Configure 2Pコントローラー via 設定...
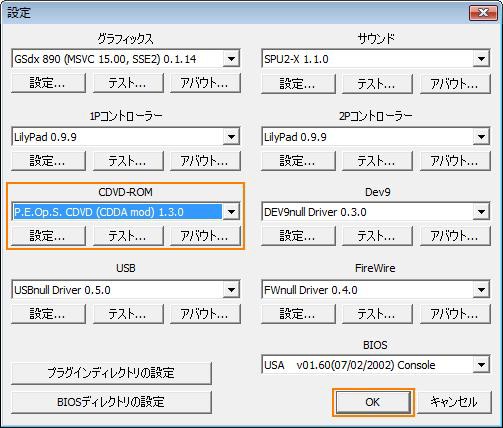This screenshot has height=428, width=503. pyautogui.click(x=298, y=161)
